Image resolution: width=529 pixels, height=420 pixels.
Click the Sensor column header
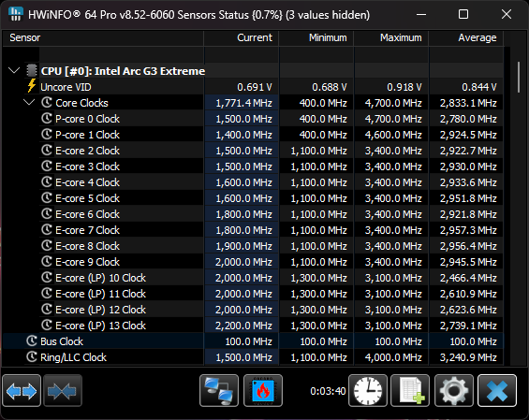pyautogui.click(x=103, y=37)
